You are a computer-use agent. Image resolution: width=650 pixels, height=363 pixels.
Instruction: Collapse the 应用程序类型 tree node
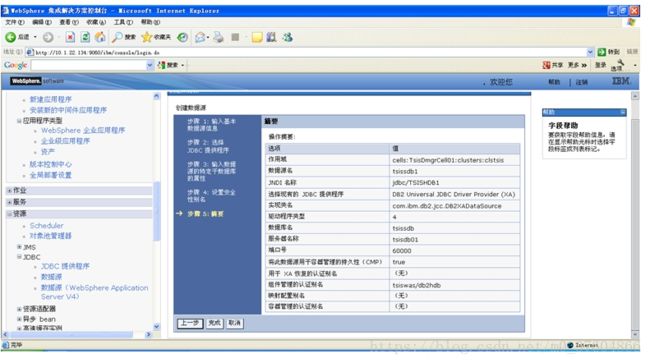tap(19, 121)
